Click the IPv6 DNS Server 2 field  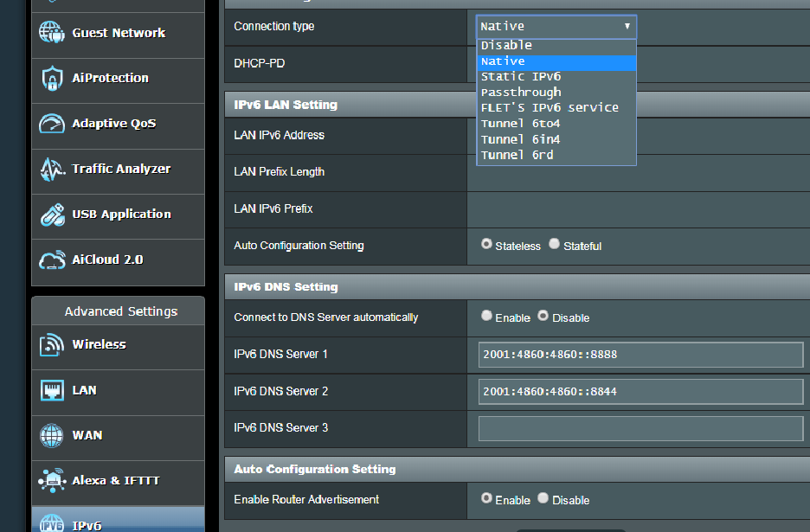pyautogui.click(x=640, y=392)
